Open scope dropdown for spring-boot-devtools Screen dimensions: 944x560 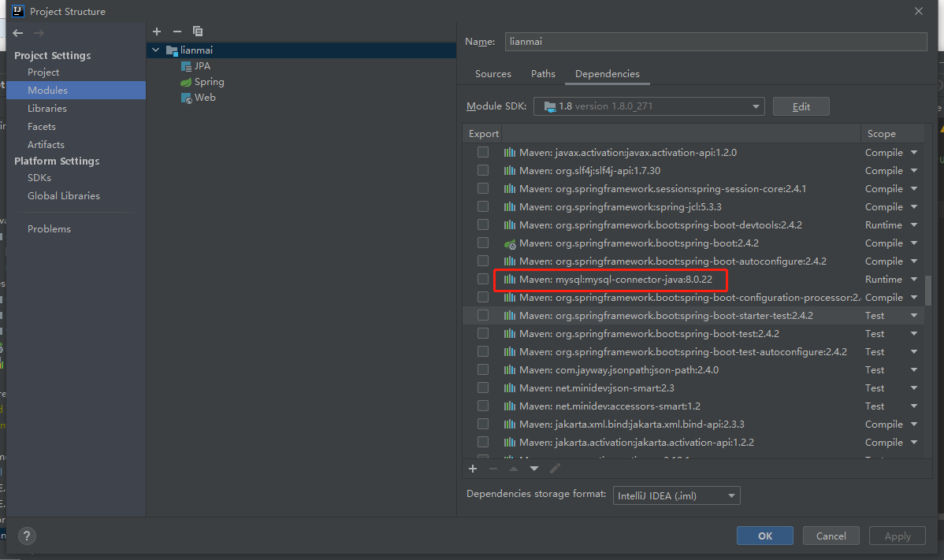(x=914, y=225)
